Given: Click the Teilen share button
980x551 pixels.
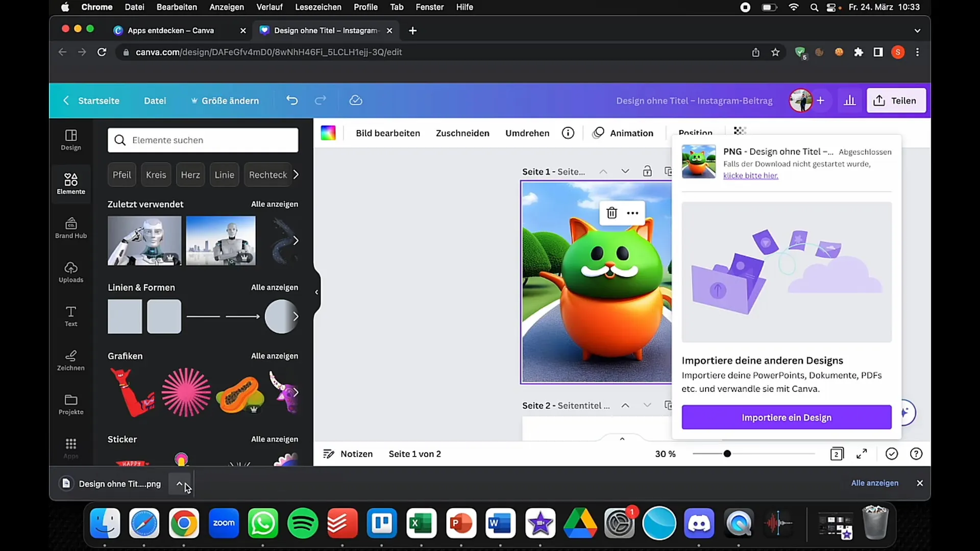Looking at the screenshot, I should click(896, 101).
